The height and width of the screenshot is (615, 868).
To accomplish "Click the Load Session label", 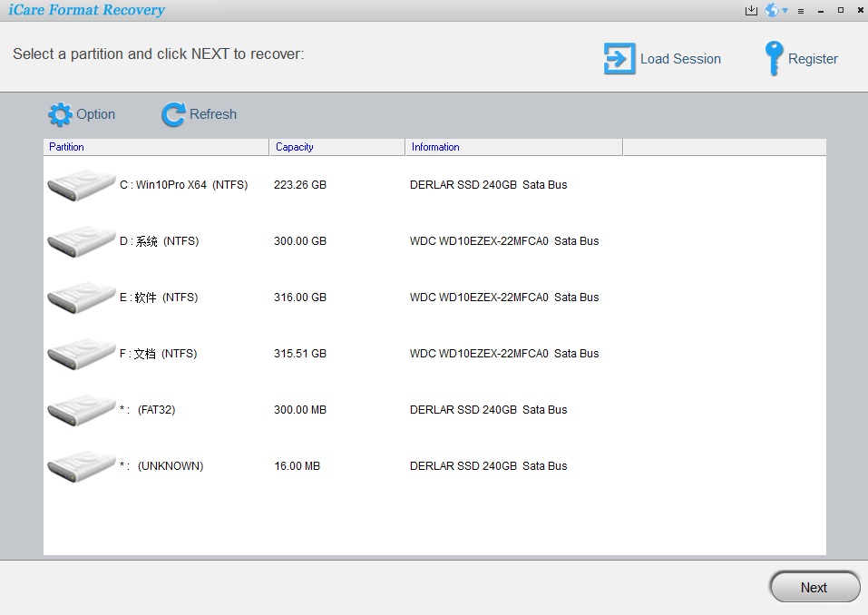I will (680, 59).
